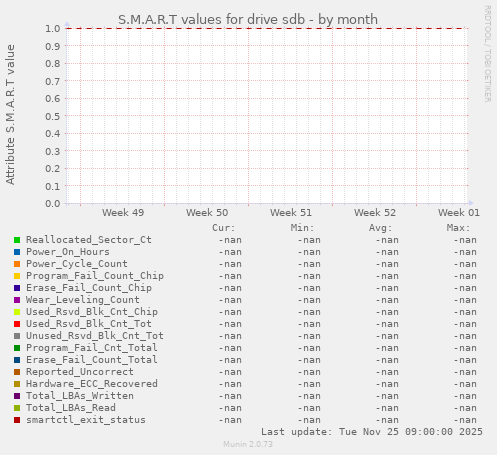Select the Total_LBAs_Written legend label
Image resolution: width=497 pixels, height=455 pixels.
[x=80, y=396]
